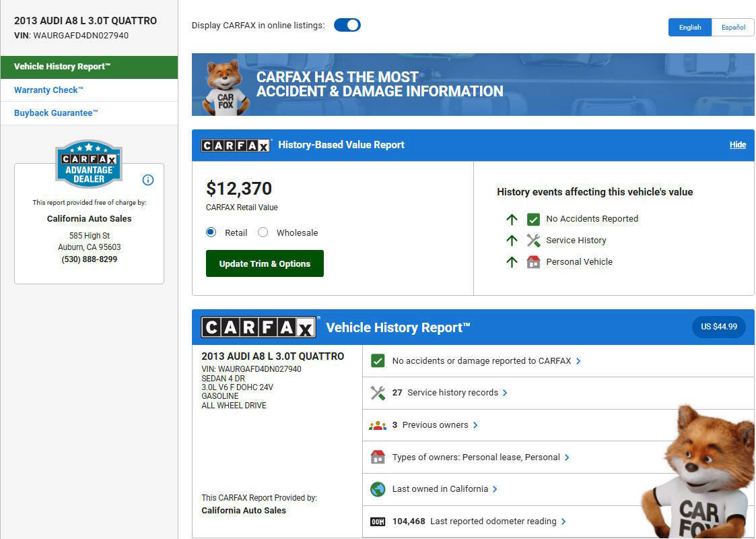Viewport: 756px width, 539px height.
Task: Click the large Car Fox mascot at bottom right
Action: click(x=699, y=473)
